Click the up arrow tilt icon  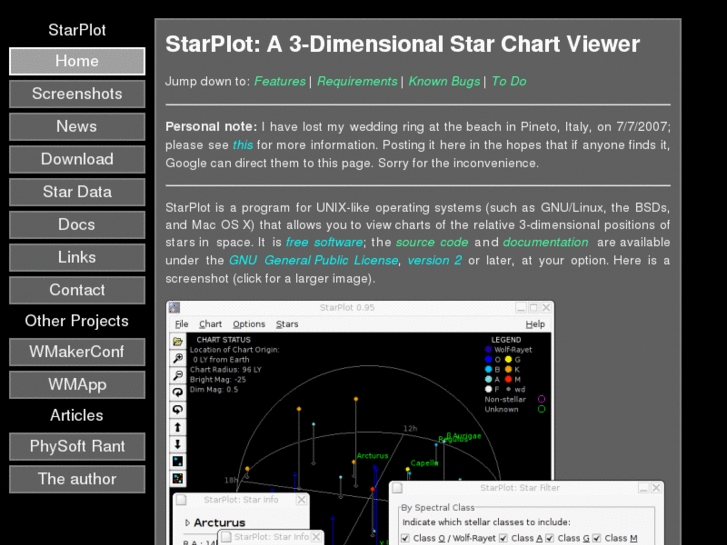click(x=178, y=427)
